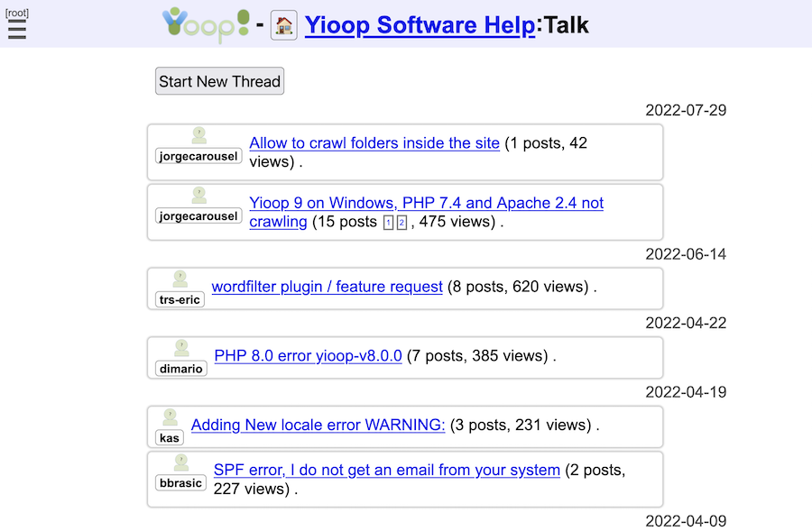This screenshot has height=531, width=812.
Task: Click bbrasic username label
Action: [x=180, y=483]
